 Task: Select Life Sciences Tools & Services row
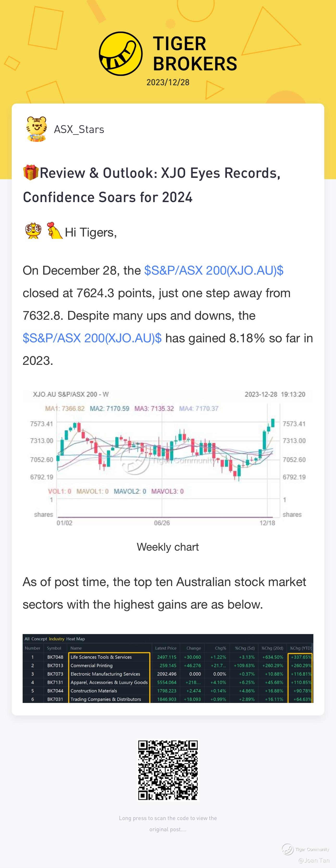pos(101,657)
